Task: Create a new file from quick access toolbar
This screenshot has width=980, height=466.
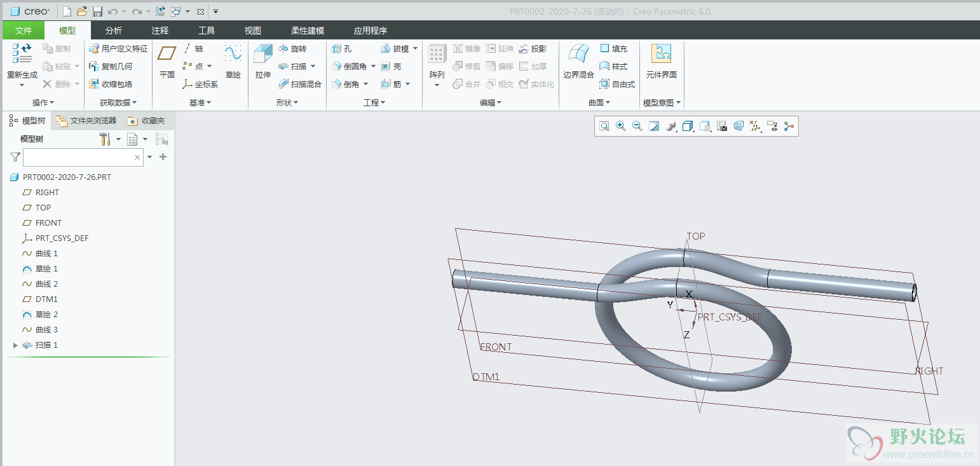Action: point(67,11)
